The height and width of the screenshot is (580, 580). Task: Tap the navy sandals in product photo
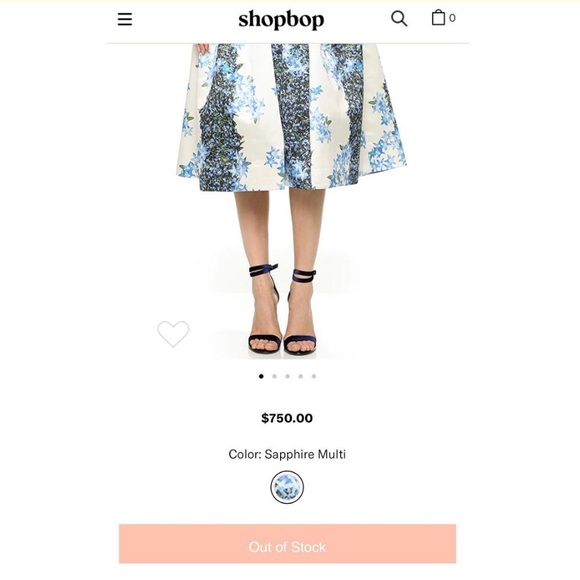[283, 309]
